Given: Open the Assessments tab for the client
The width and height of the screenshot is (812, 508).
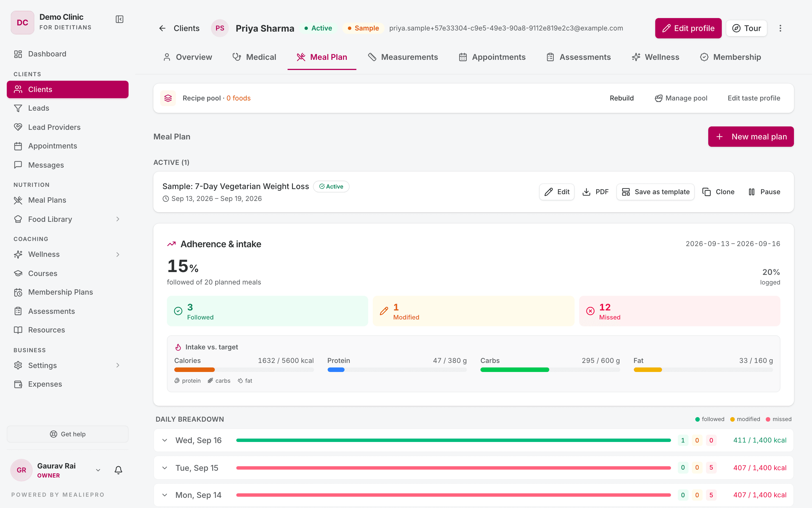Looking at the screenshot, I should [x=579, y=57].
